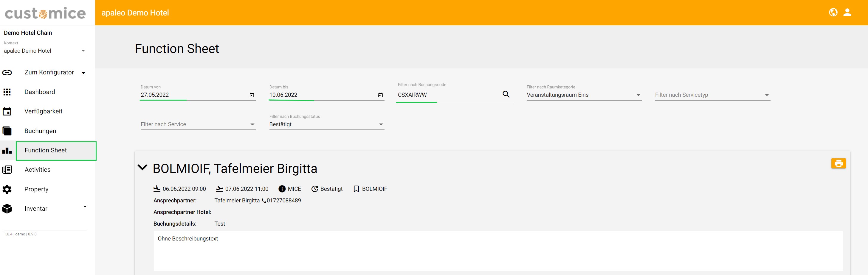Click the Zum Konfigurator link icon
This screenshot has width=868, height=275.
[x=7, y=73]
